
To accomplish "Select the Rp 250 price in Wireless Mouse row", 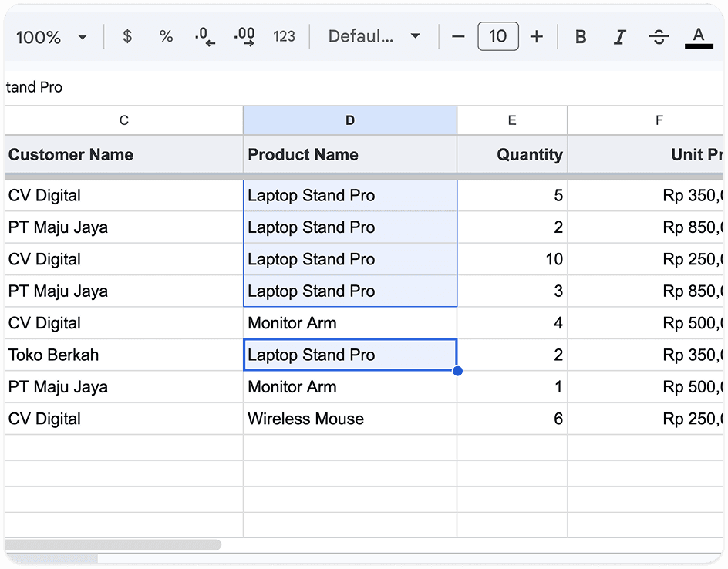I will 645,419.
